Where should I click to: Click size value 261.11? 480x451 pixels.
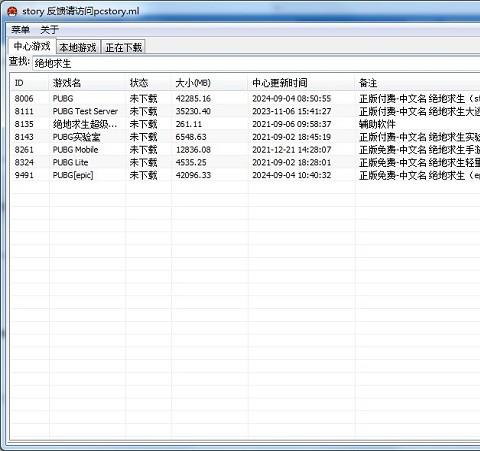tap(189, 124)
